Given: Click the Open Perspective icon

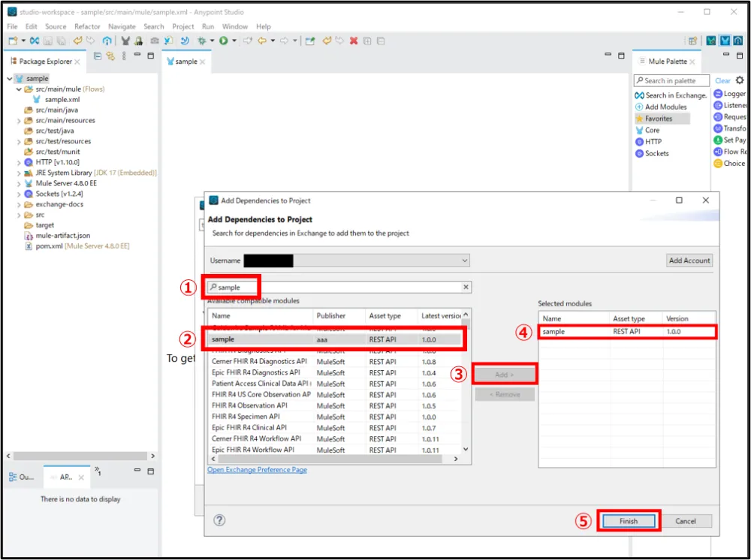Looking at the screenshot, I should [x=692, y=41].
